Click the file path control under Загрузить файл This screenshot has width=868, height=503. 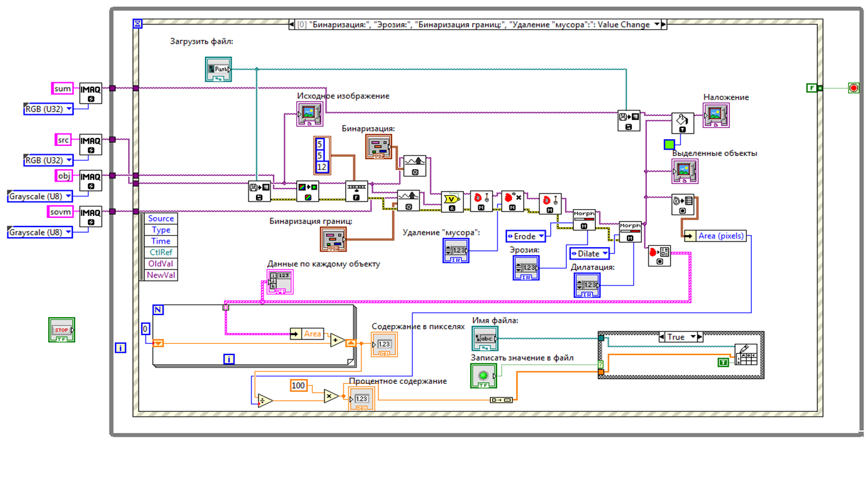(x=218, y=69)
